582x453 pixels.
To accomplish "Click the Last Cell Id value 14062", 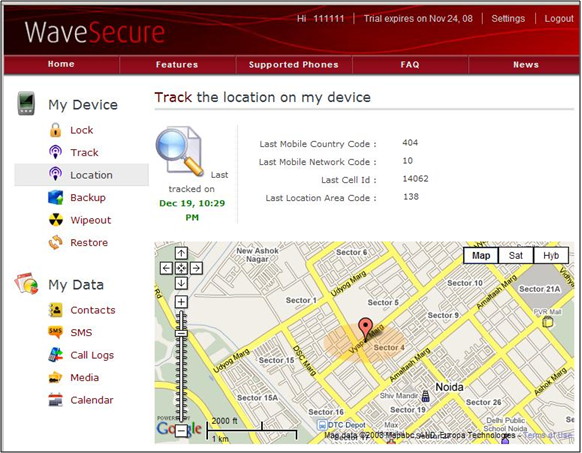I will [x=415, y=179].
